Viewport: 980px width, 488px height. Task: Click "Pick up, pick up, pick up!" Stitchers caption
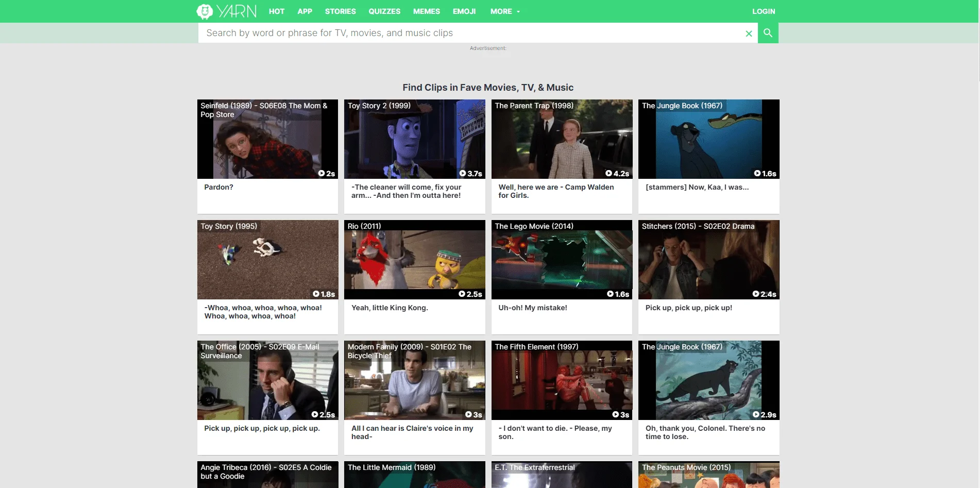689,308
